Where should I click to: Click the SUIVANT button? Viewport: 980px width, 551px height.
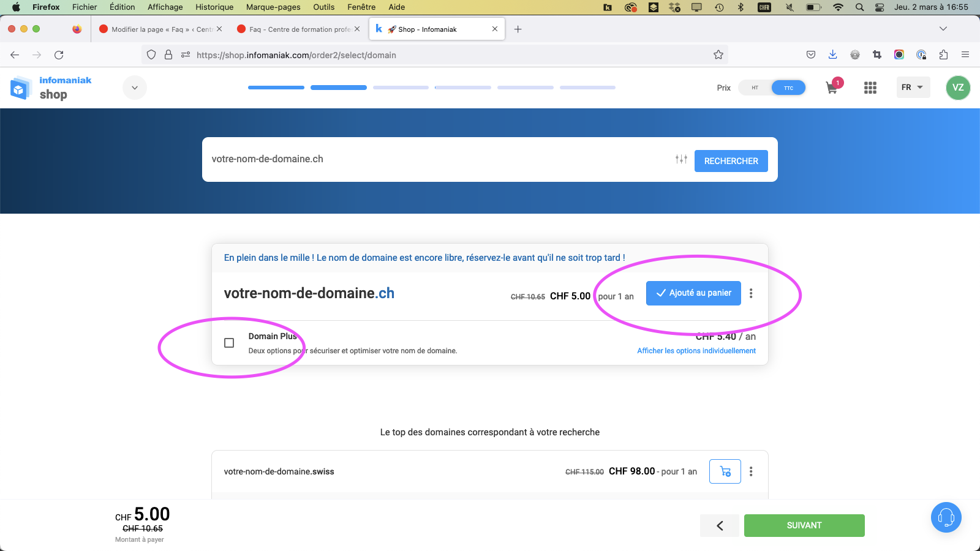[804, 525]
